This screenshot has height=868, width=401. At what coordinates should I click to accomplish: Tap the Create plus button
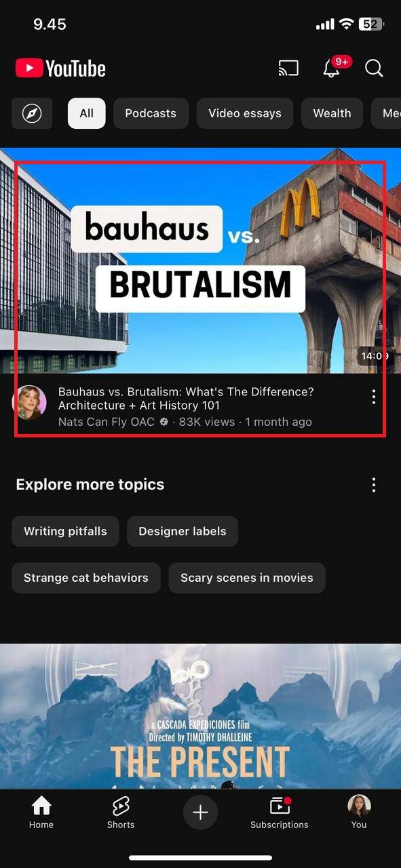[200, 812]
